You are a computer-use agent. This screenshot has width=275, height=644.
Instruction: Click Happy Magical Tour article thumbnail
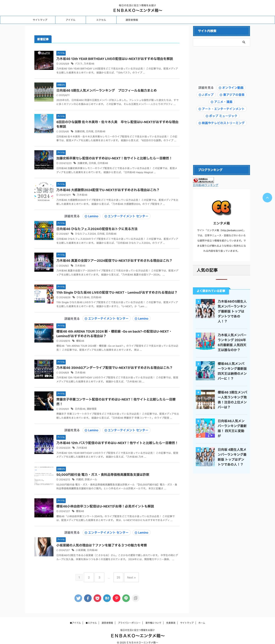click(44, 160)
